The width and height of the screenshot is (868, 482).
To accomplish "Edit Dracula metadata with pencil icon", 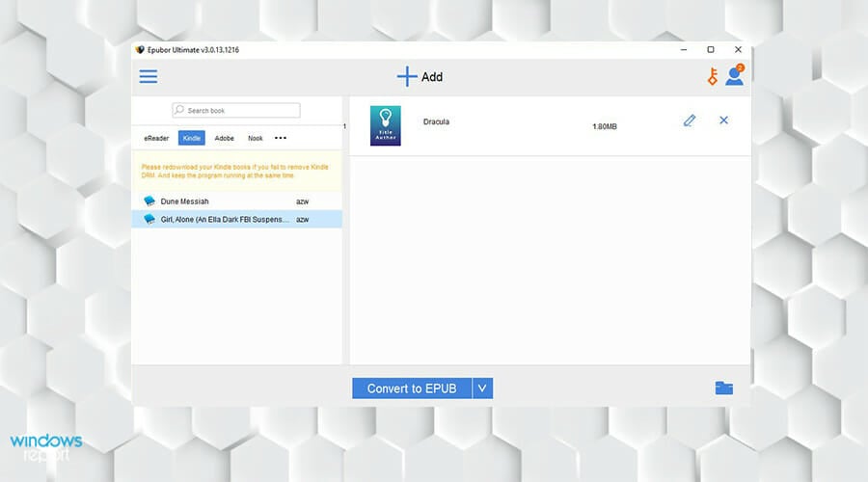I will click(690, 120).
